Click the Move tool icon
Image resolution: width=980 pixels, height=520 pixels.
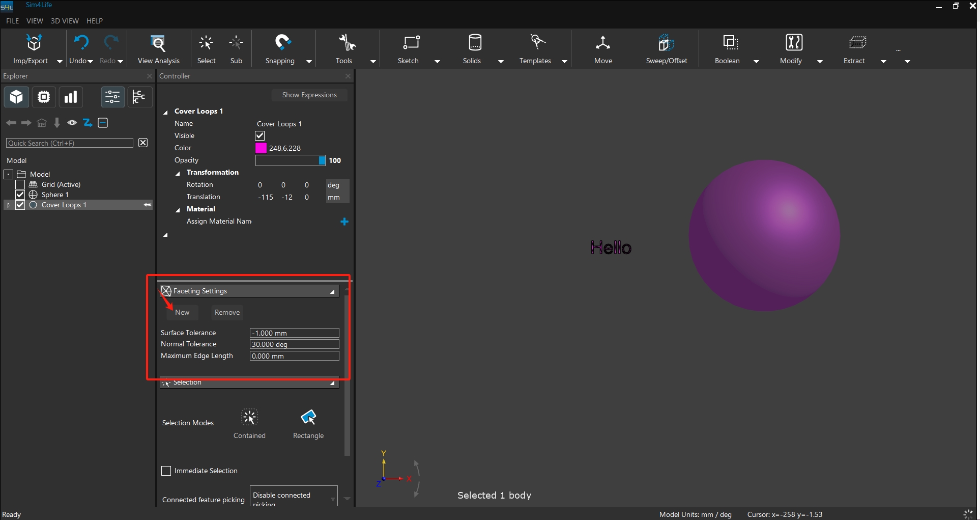click(x=603, y=43)
